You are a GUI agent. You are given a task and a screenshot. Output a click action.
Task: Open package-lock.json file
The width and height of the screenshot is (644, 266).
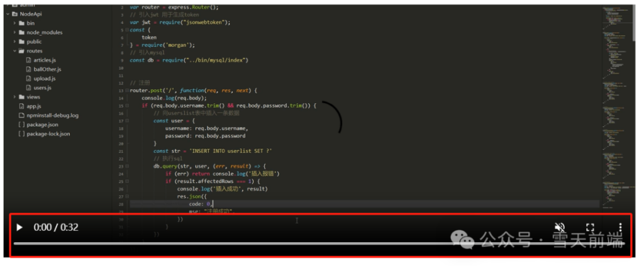point(45,134)
